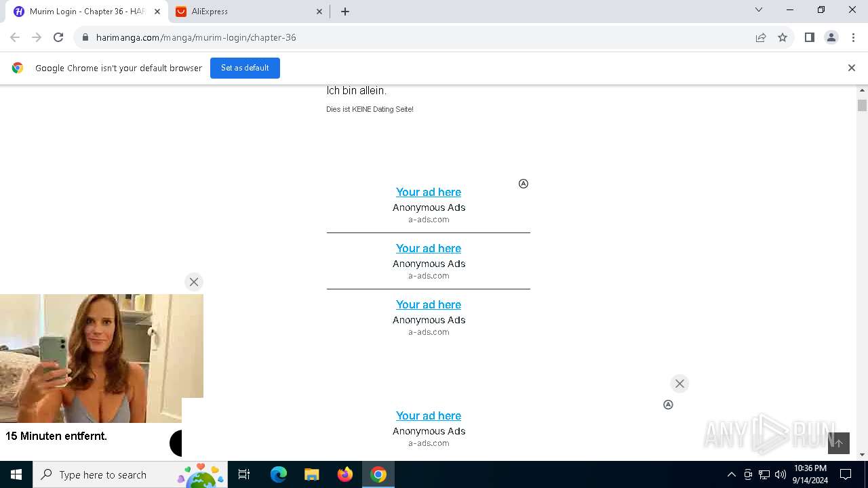Click 'Ich bin allein.' ad headline
This screenshot has width=868, height=488.
pos(357,90)
